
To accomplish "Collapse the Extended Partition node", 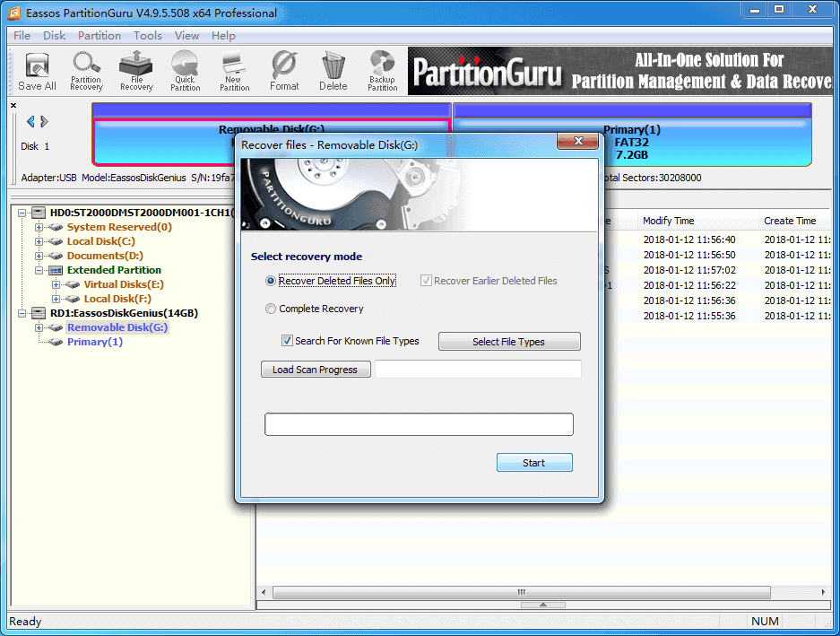I will click(x=39, y=270).
